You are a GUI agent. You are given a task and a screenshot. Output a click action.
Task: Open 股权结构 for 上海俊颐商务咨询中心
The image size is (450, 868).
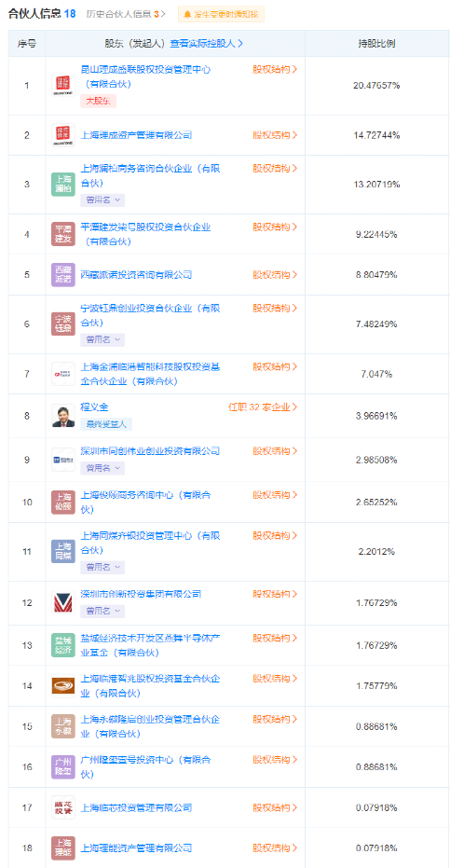pos(275,495)
